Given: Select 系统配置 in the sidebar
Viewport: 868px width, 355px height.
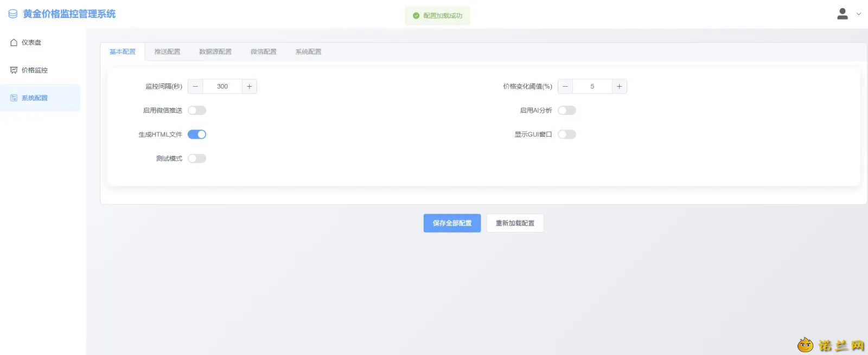Looking at the screenshot, I should 40,98.
